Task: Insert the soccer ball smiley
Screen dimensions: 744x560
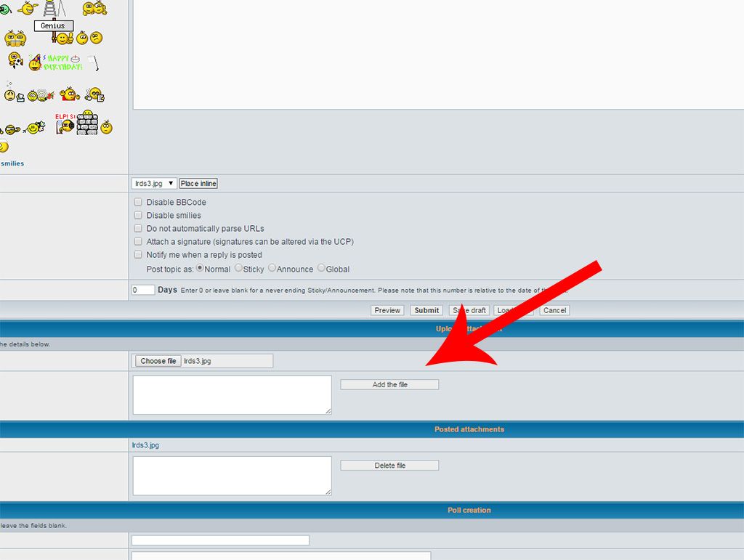Action: pos(16,60)
